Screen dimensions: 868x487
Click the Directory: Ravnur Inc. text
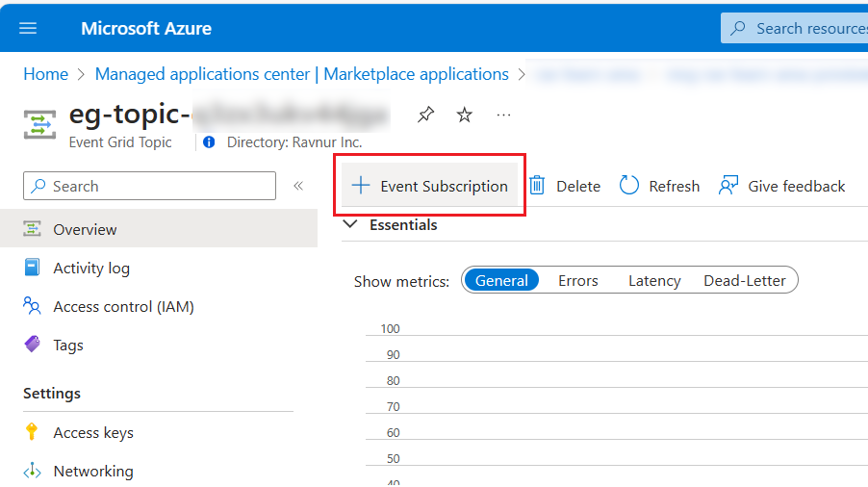294,142
